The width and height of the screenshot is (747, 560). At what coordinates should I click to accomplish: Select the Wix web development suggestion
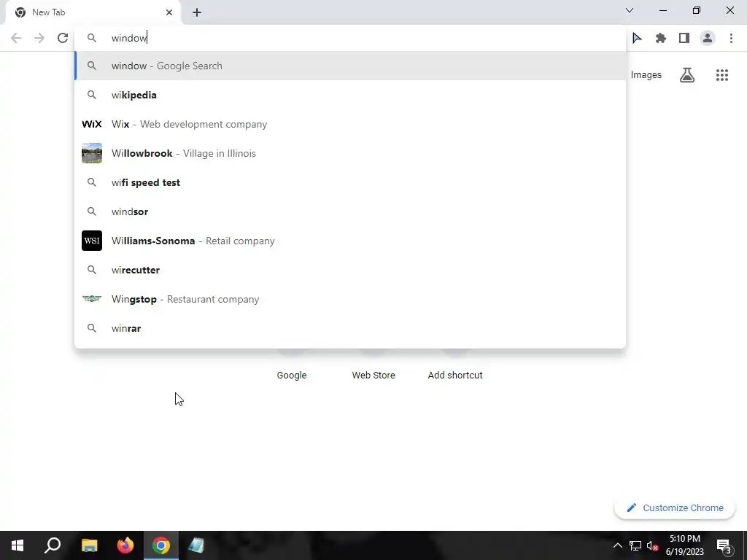[x=350, y=124]
